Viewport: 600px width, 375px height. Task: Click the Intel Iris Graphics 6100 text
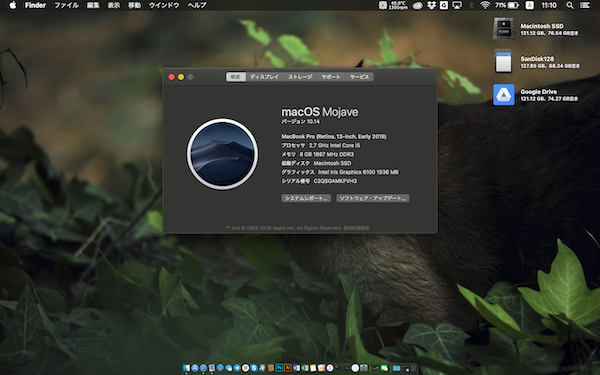(x=358, y=172)
